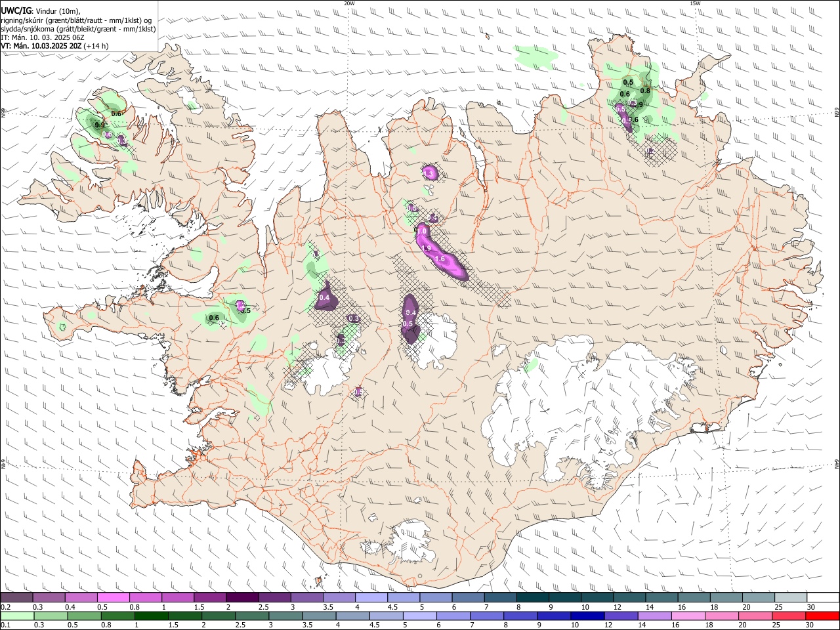Click the 20W longitude label
This screenshot has width=840, height=630.
pyautogui.click(x=349, y=3)
